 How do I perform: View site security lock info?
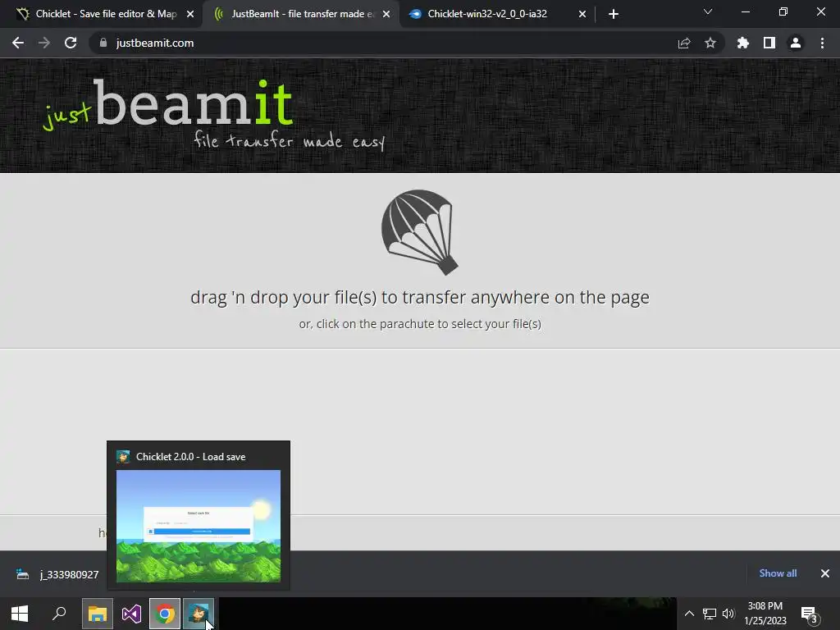103,43
